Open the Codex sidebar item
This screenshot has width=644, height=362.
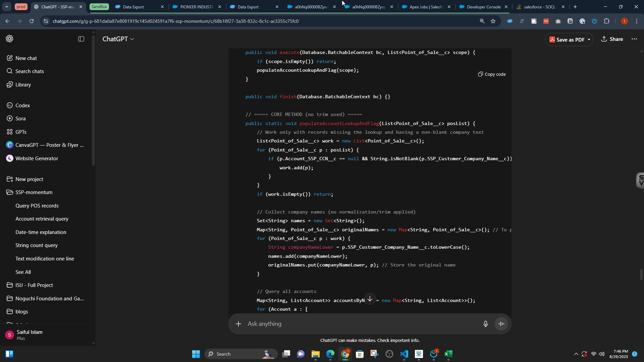pos(23,106)
